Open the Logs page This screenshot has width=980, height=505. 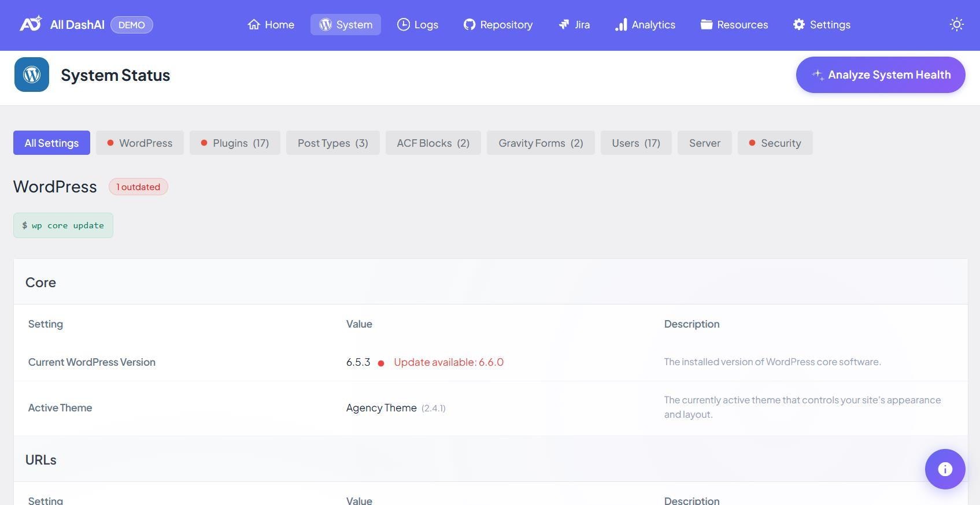pyautogui.click(x=417, y=25)
